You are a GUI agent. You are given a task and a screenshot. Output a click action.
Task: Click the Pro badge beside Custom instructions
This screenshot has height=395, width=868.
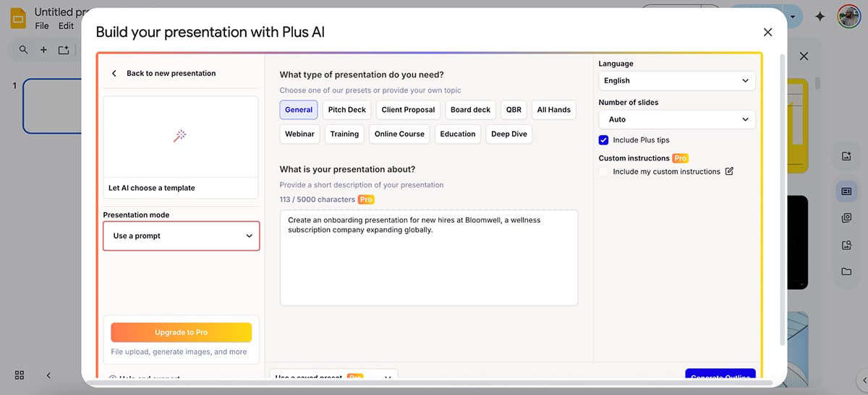(x=680, y=158)
